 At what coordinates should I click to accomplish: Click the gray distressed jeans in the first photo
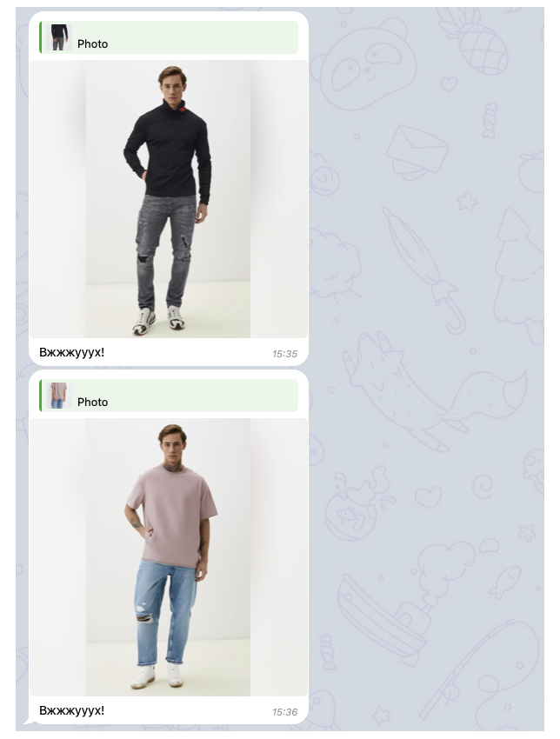(167, 250)
